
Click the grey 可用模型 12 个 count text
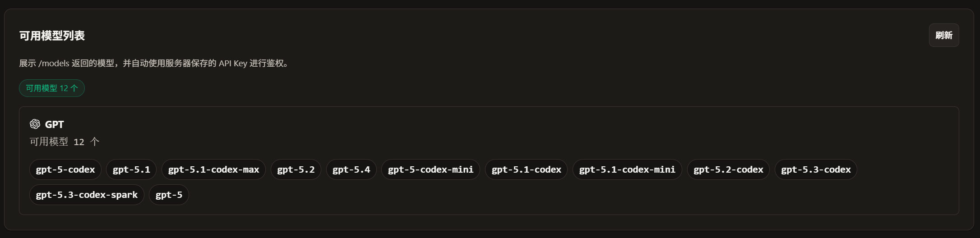click(65, 142)
